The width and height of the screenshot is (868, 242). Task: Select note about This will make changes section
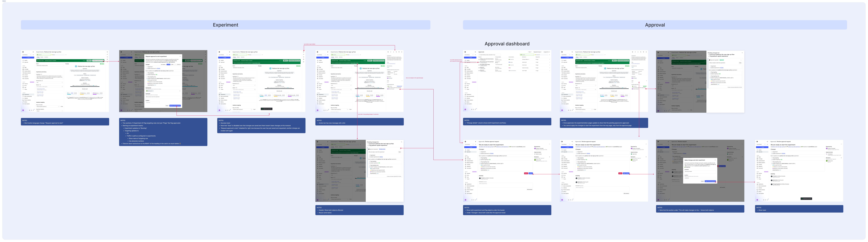[700, 209]
